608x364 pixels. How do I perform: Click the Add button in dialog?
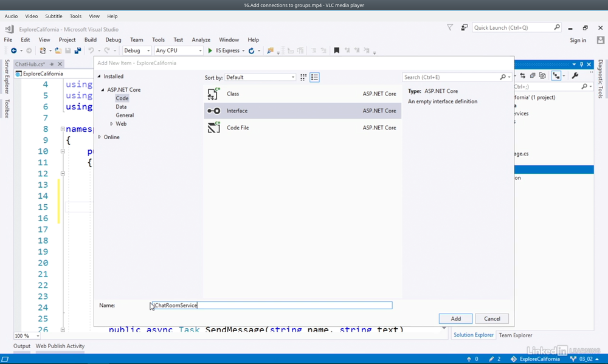[x=455, y=318]
